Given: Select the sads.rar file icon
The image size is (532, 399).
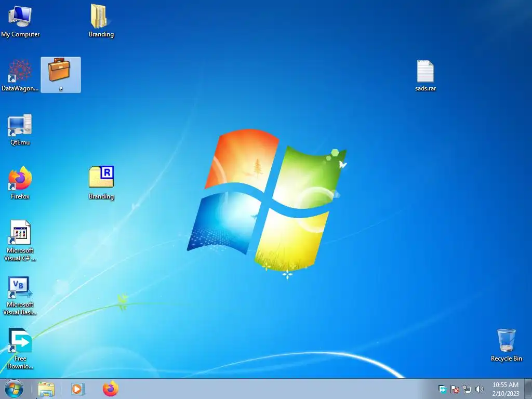Looking at the screenshot, I should tap(425, 76).
